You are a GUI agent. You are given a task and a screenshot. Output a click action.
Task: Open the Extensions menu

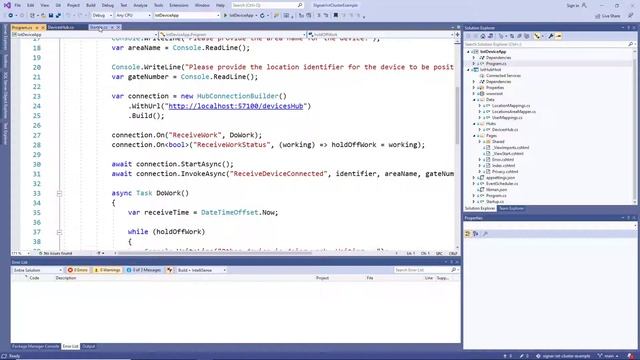(x=179, y=5)
